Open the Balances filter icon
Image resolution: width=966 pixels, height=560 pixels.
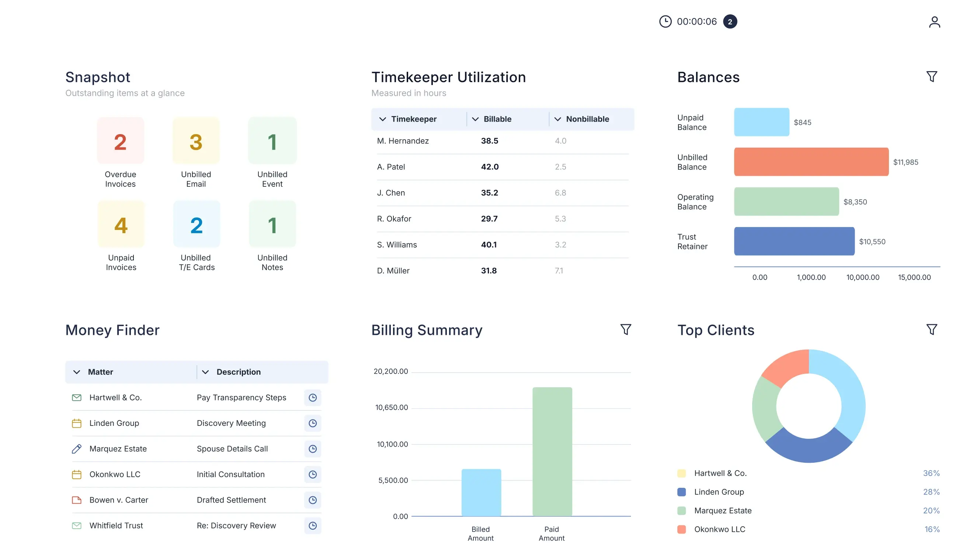tap(931, 77)
